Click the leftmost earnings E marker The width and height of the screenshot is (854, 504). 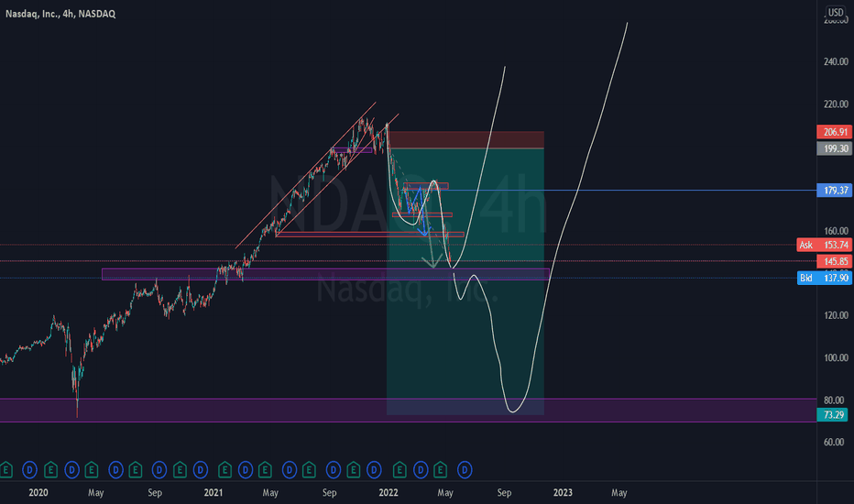pyautogui.click(x=6, y=470)
